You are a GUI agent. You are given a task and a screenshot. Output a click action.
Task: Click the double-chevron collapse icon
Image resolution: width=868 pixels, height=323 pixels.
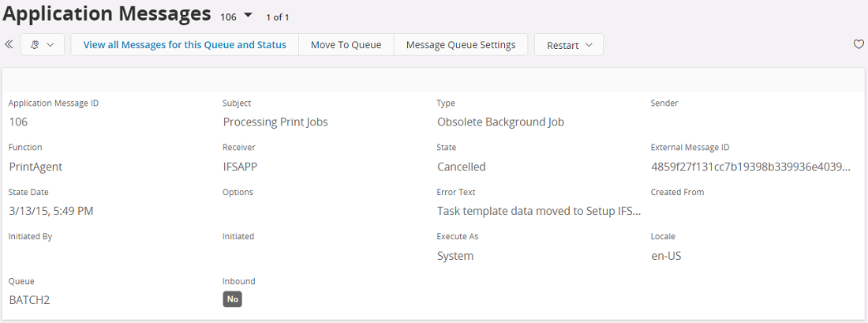9,45
